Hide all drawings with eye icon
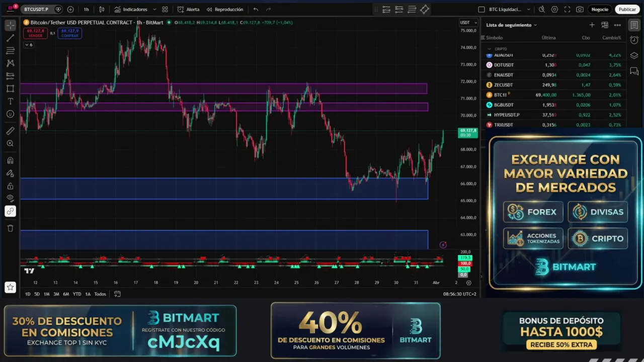This screenshot has width=644, height=362. (10, 199)
